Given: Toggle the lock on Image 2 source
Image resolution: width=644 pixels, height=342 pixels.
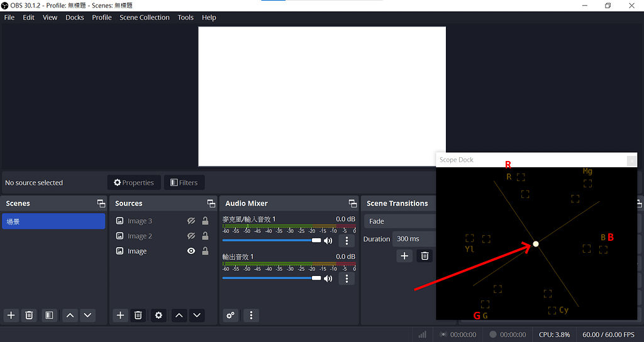Looking at the screenshot, I should tap(205, 236).
